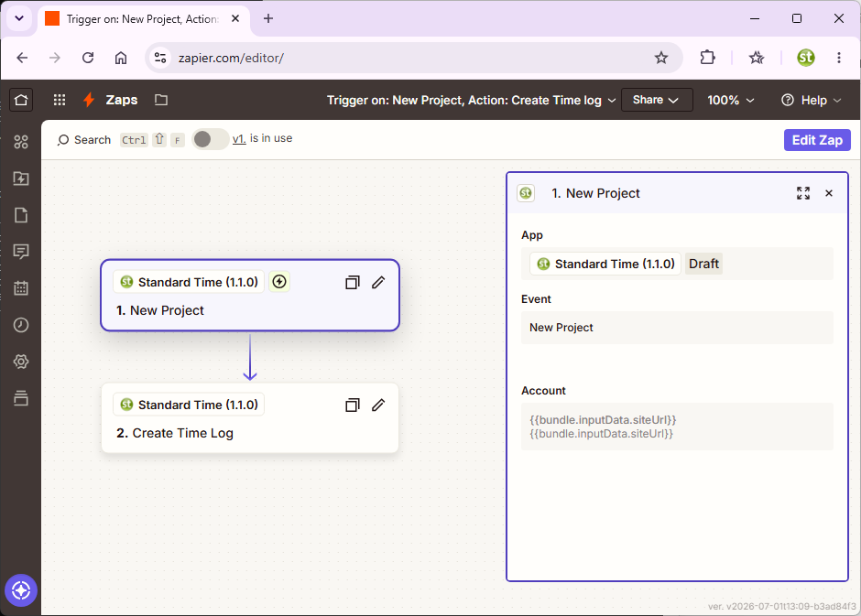861x616 pixels.
Task: Select the 2. Create Time Log step card
Action: (250, 418)
